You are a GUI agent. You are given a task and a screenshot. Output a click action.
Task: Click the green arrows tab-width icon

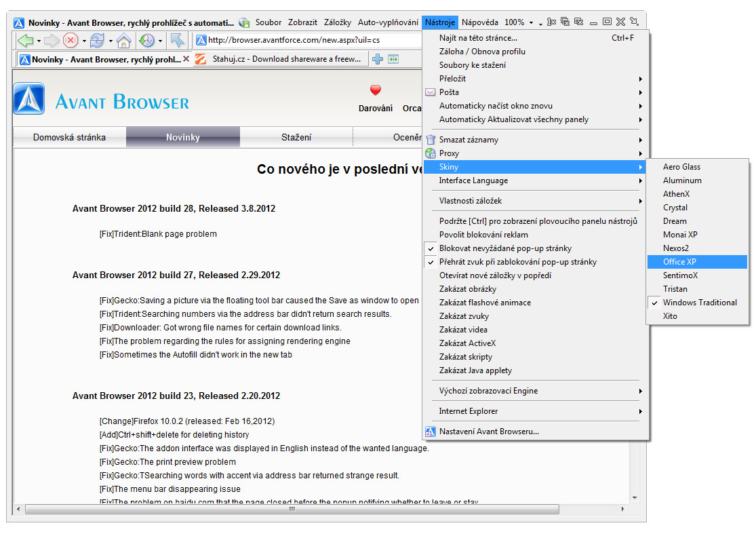tap(393, 59)
